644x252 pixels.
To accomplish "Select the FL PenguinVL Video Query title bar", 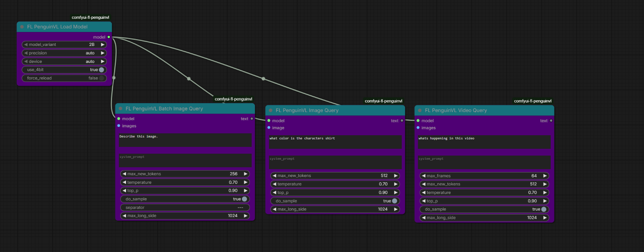I will click(484, 110).
